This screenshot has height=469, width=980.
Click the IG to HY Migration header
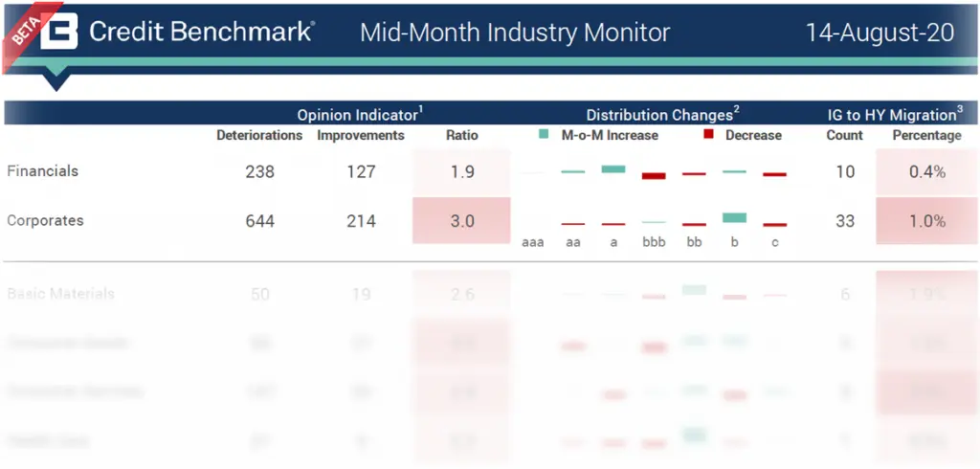tap(895, 115)
